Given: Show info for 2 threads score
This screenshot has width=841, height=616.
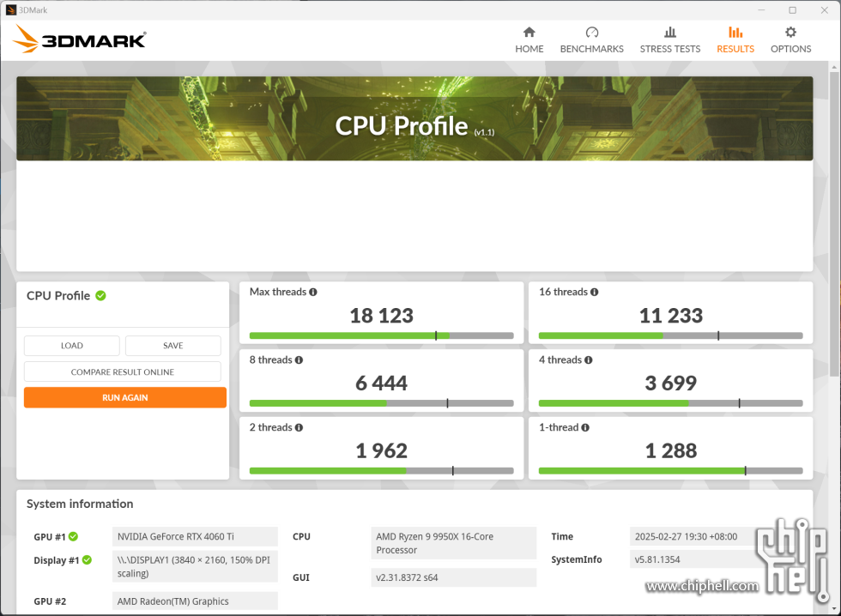Looking at the screenshot, I should 299,428.
